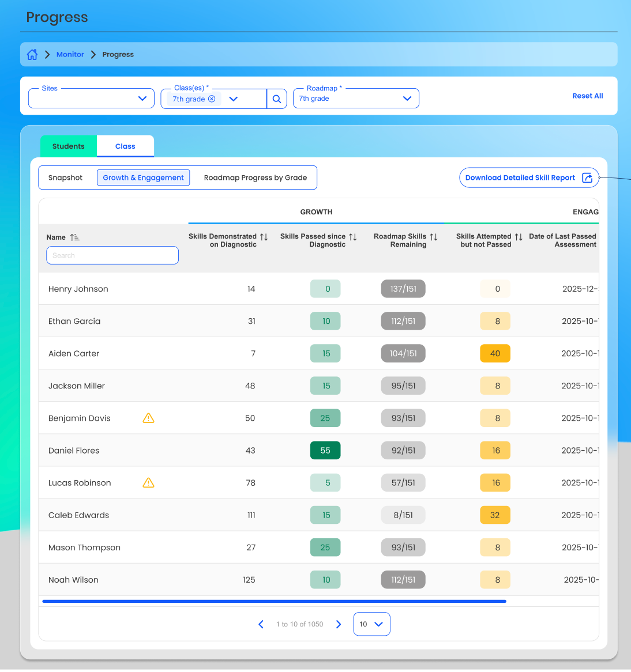Click Caleb Edwards' 111 diagnostic value

[x=251, y=515]
